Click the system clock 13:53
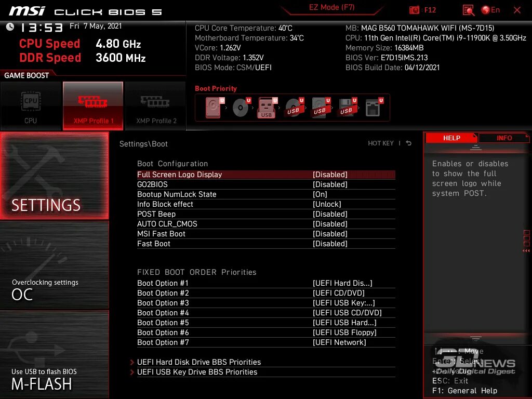 coord(42,28)
